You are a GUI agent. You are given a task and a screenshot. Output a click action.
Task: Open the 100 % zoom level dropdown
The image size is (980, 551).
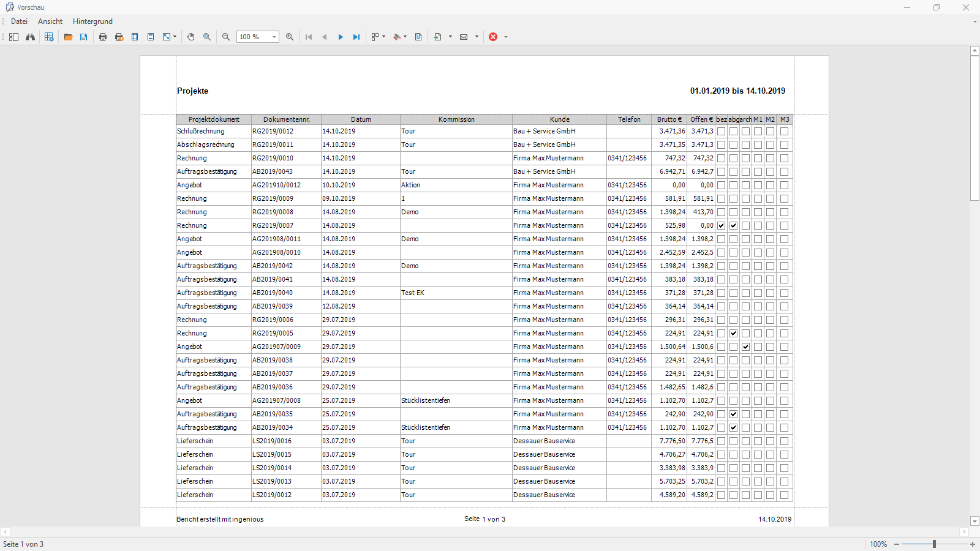click(274, 37)
